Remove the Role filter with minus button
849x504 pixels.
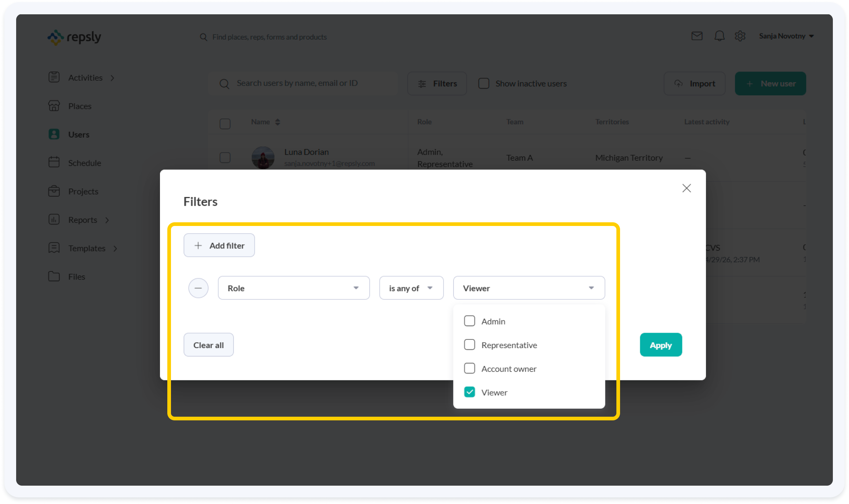click(198, 288)
